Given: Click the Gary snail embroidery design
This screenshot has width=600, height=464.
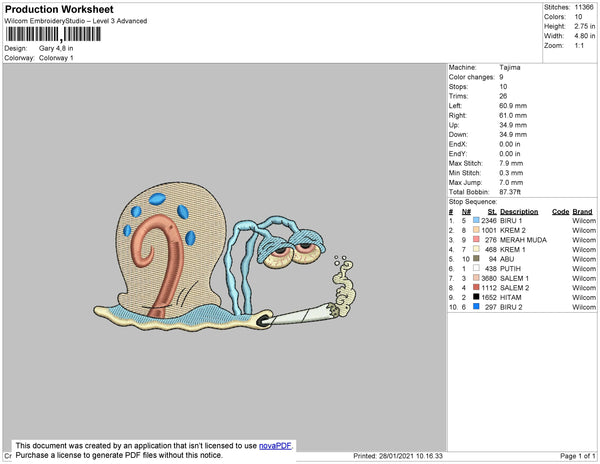Looking at the screenshot, I should (x=225, y=256).
